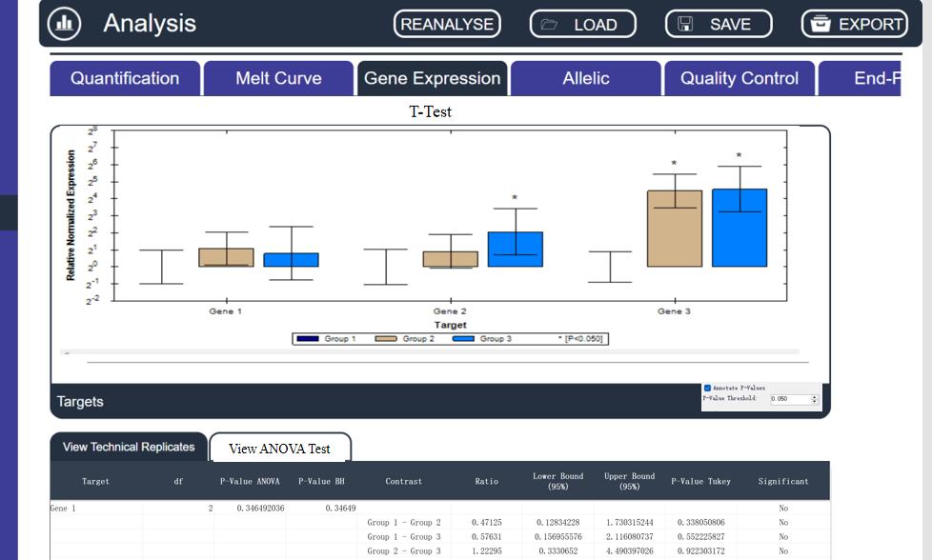This screenshot has width=932, height=560.
Task: Increase or decrease P-Value Threshold with the stepper
Action: (814, 399)
